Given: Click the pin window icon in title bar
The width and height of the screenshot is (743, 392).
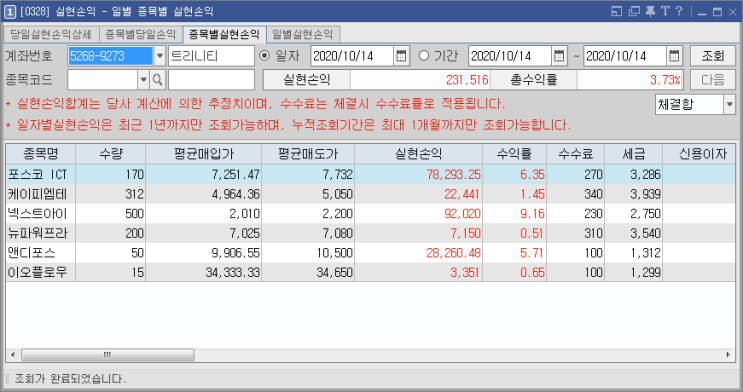Looking at the screenshot, I should (x=650, y=11).
